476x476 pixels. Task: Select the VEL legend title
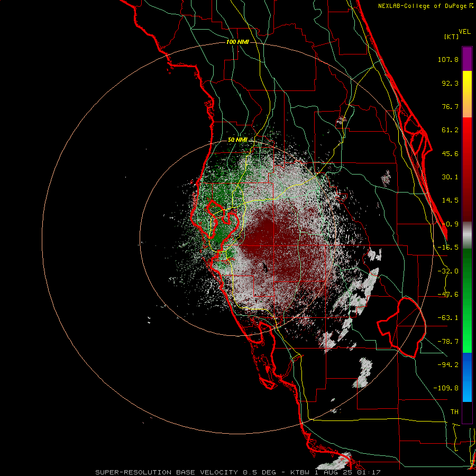pyautogui.click(x=464, y=32)
